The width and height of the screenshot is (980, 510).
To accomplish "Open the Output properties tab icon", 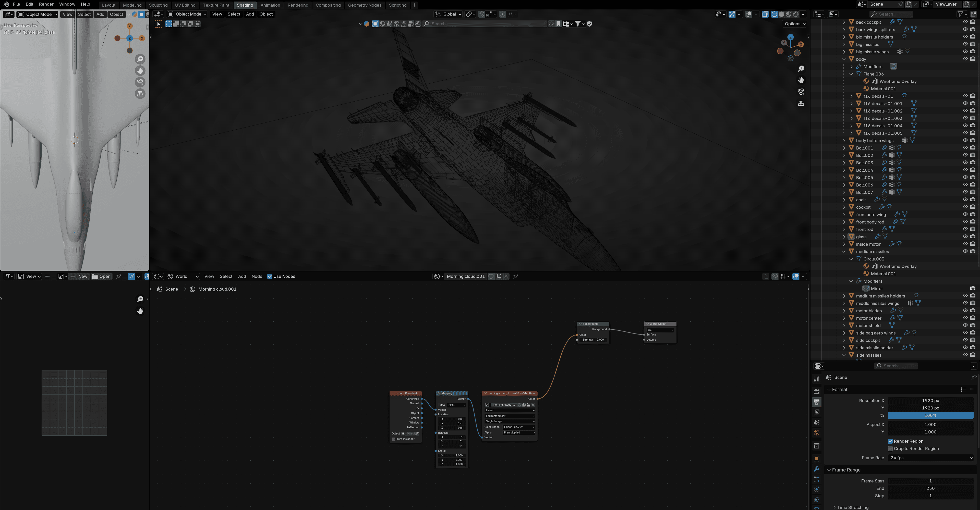I will click(x=816, y=402).
